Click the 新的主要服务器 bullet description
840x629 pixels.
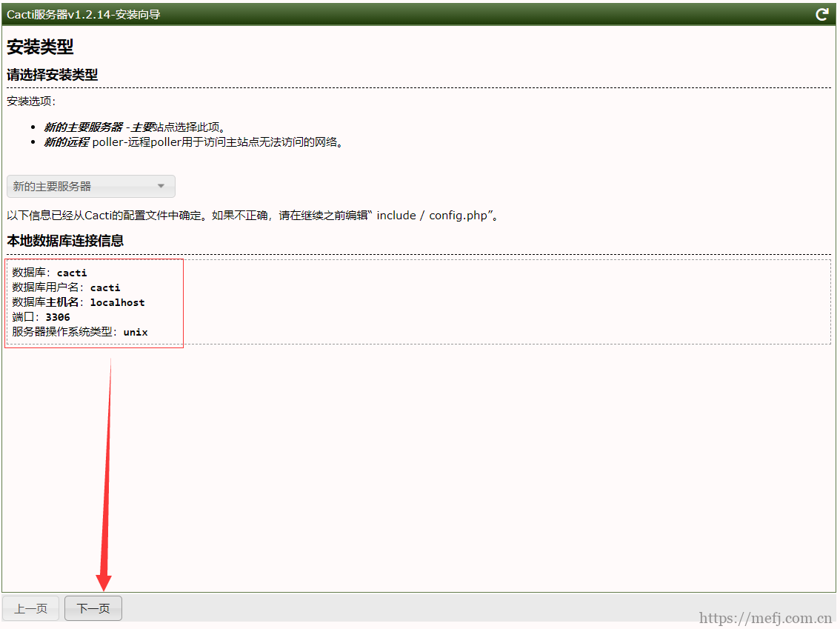[135, 127]
